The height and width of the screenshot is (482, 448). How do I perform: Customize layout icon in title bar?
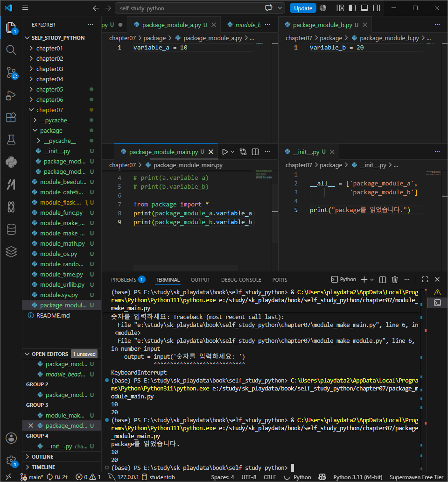tap(340, 8)
